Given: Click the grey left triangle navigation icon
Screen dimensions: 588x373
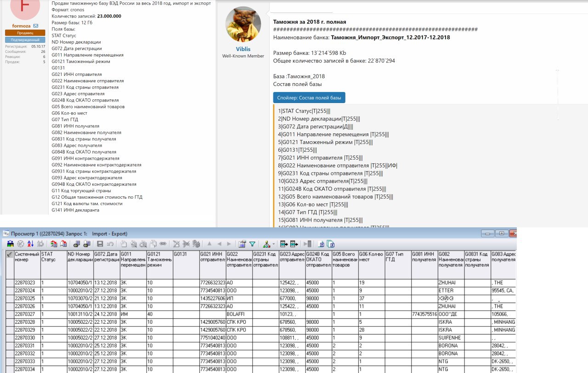Looking at the screenshot, I should pyautogui.click(x=219, y=244).
